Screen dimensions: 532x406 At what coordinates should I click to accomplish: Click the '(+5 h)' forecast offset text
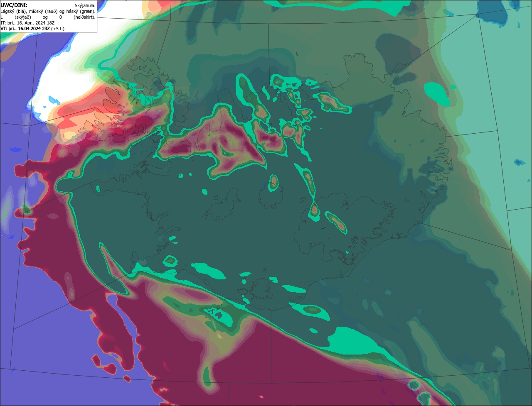pos(58,29)
